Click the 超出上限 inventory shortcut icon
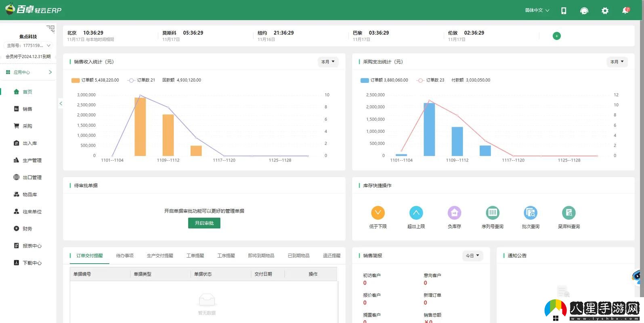The width and height of the screenshot is (644, 323). (x=416, y=212)
